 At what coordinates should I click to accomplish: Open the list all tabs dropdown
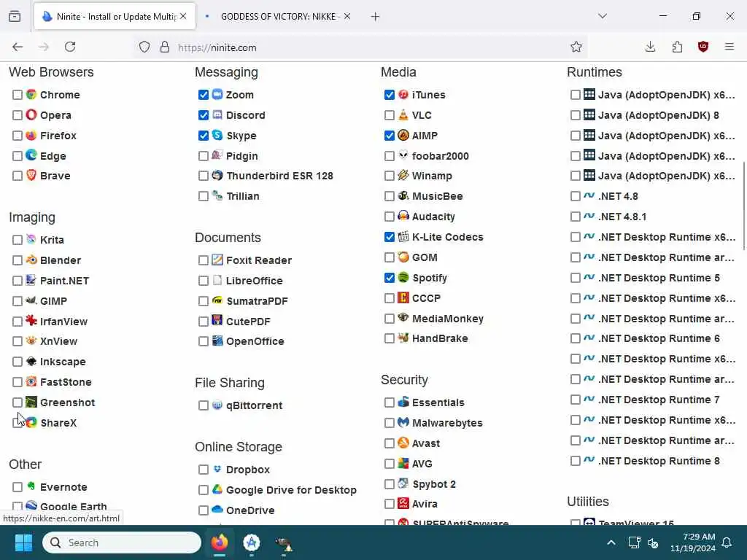click(603, 16)
